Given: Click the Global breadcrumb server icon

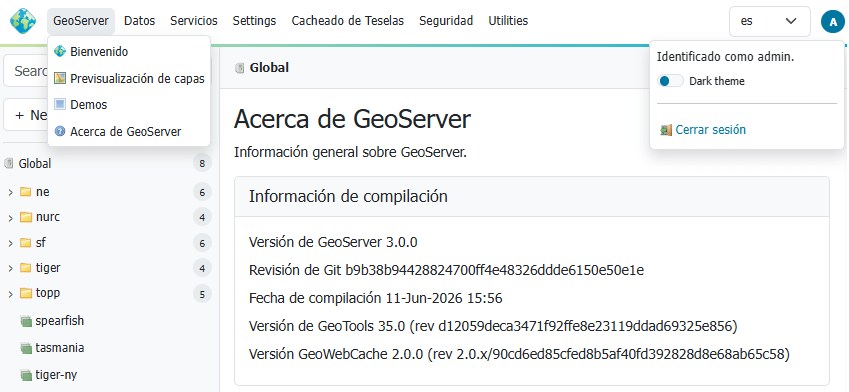Looking at the screenshot, I should click(x=239, y=68).
